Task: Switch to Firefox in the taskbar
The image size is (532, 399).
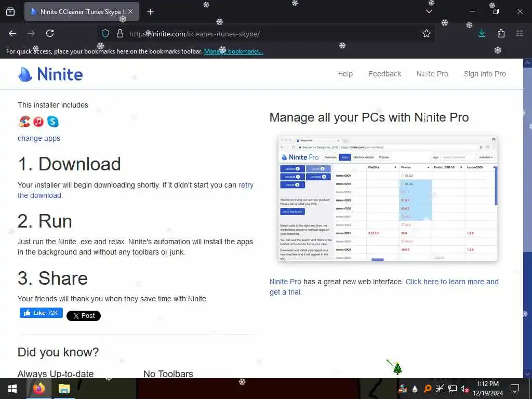Action: point(38,389)
